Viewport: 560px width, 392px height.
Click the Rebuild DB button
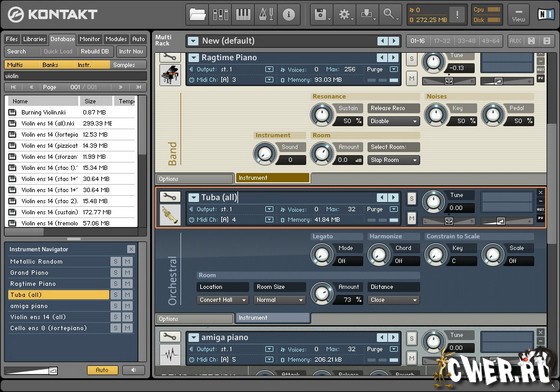pyautogui.click(x=95, y=51)
